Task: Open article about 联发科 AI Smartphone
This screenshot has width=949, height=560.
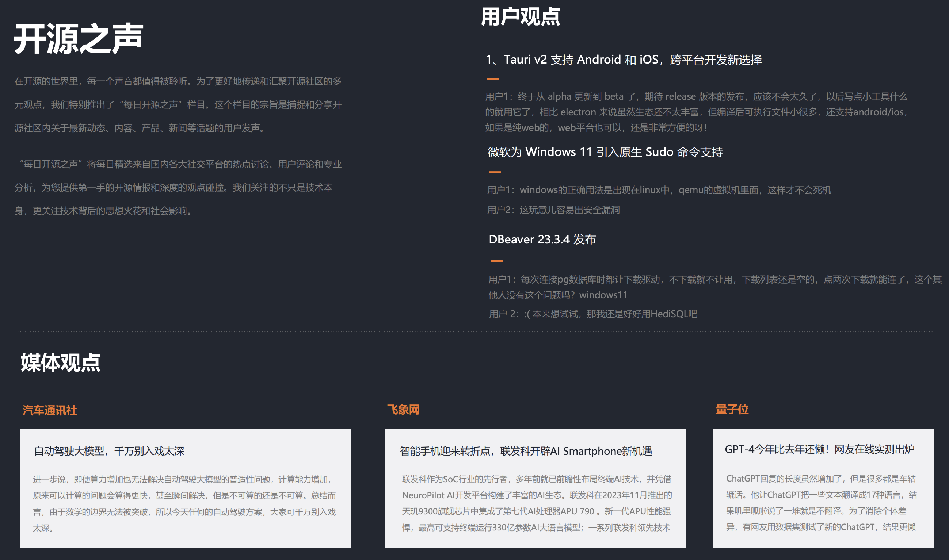Action: pos(526,451)
